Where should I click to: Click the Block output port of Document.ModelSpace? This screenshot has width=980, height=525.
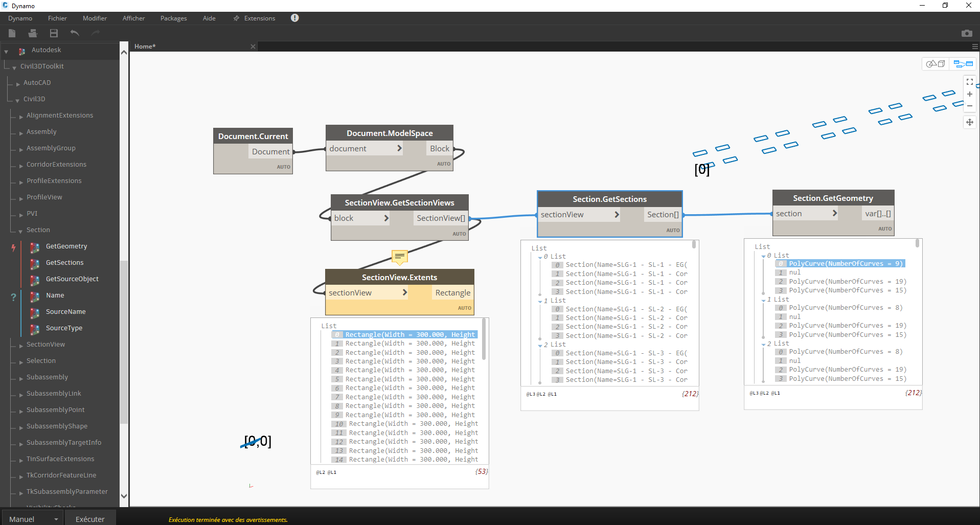440,149
